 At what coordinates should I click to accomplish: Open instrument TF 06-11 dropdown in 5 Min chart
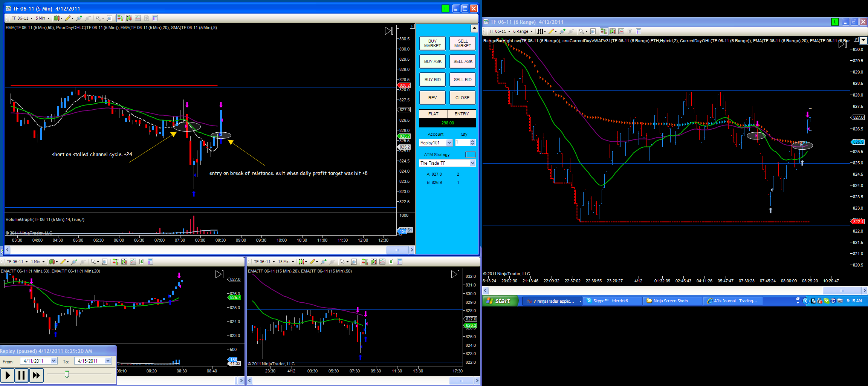(22, 18)
